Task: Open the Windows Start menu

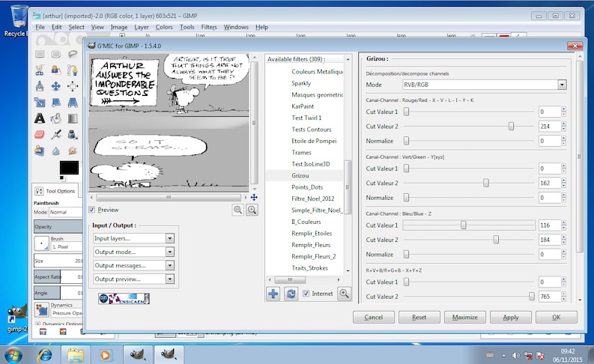Action: [13, 355]
